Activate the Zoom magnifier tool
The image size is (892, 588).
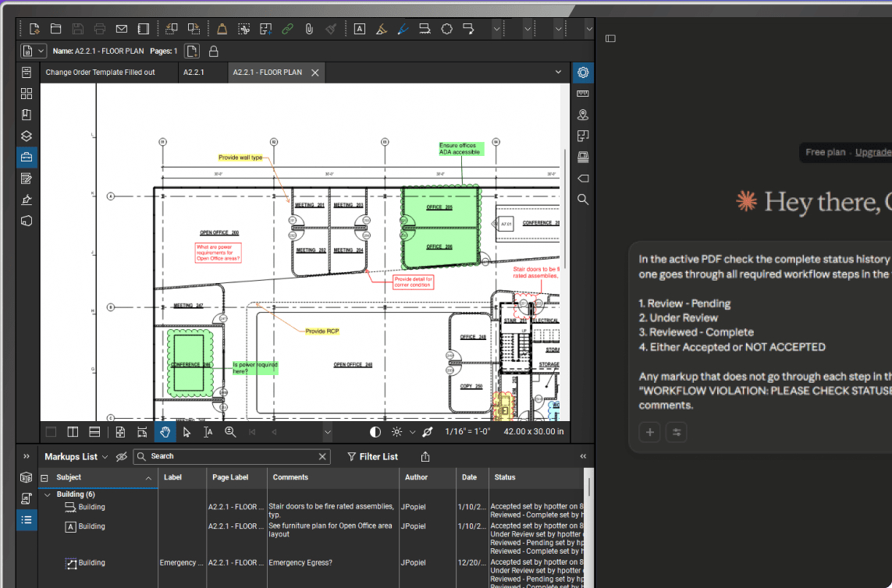click(229, 431)
